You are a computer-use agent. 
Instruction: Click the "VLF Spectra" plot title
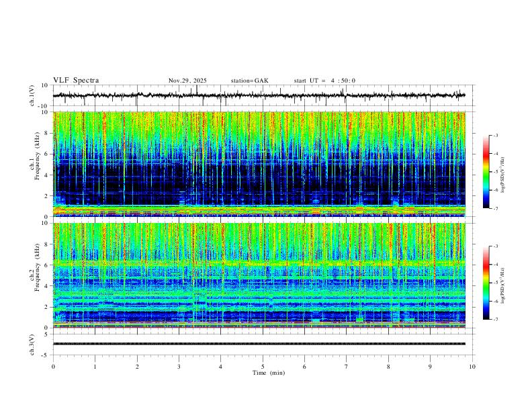(76, 81)
